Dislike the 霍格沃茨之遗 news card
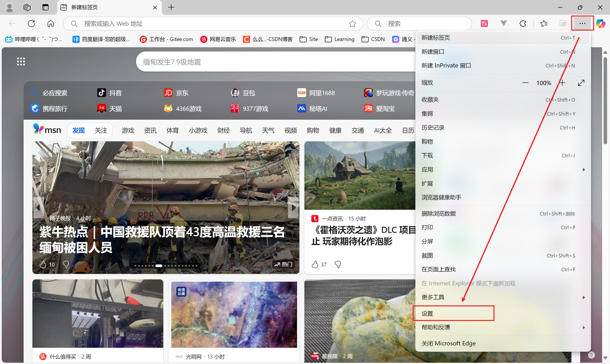 (338, 264)
